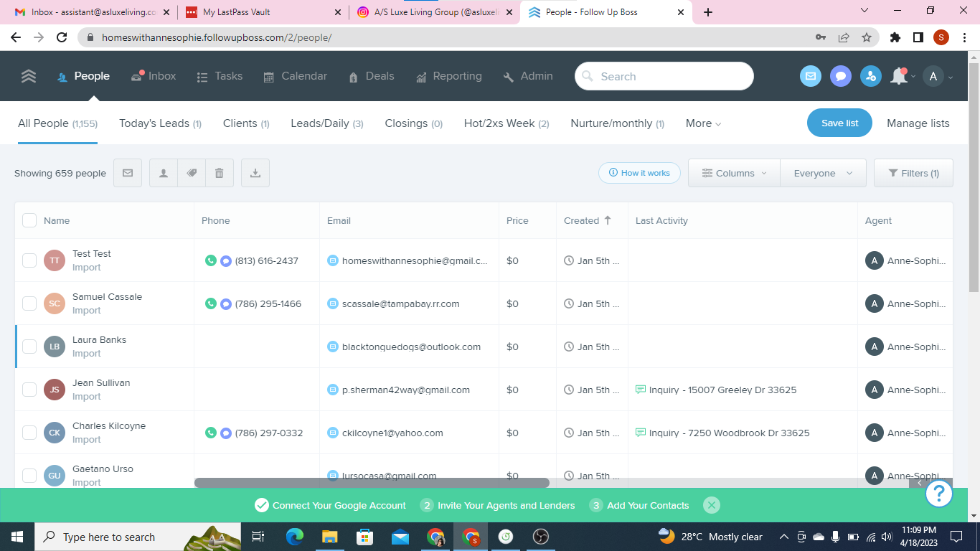Open the Columns dropdown

coord(734,173)
